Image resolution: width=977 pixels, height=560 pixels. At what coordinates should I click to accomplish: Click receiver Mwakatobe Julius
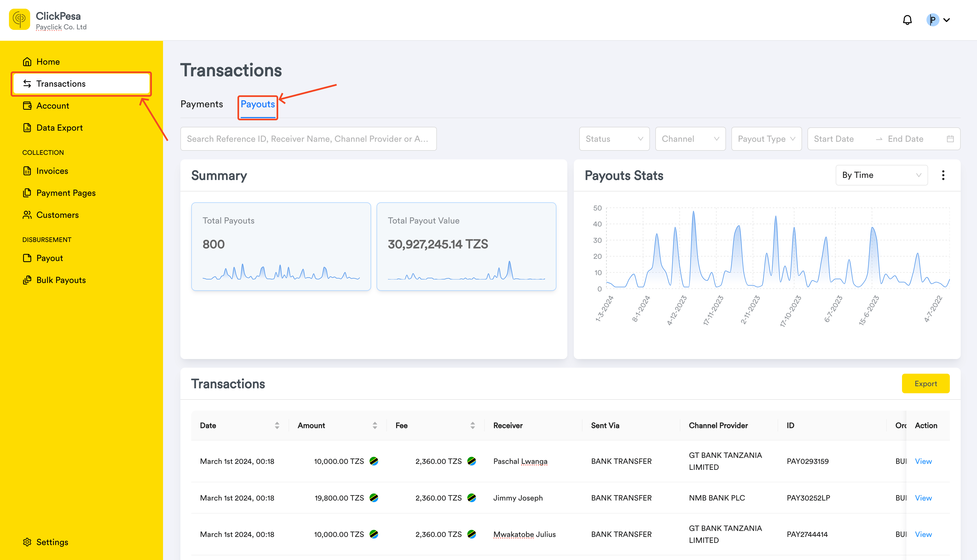click(x=524, y=534)
